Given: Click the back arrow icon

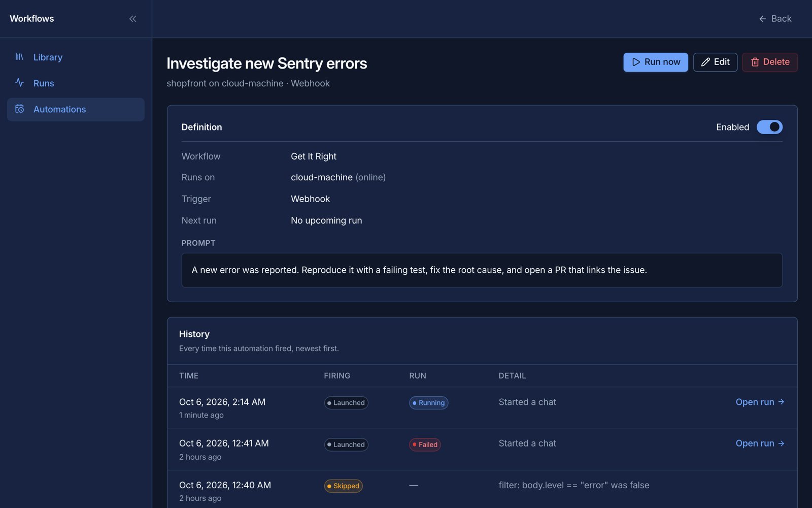Looking at the screenshot, I should coord(762,19).
